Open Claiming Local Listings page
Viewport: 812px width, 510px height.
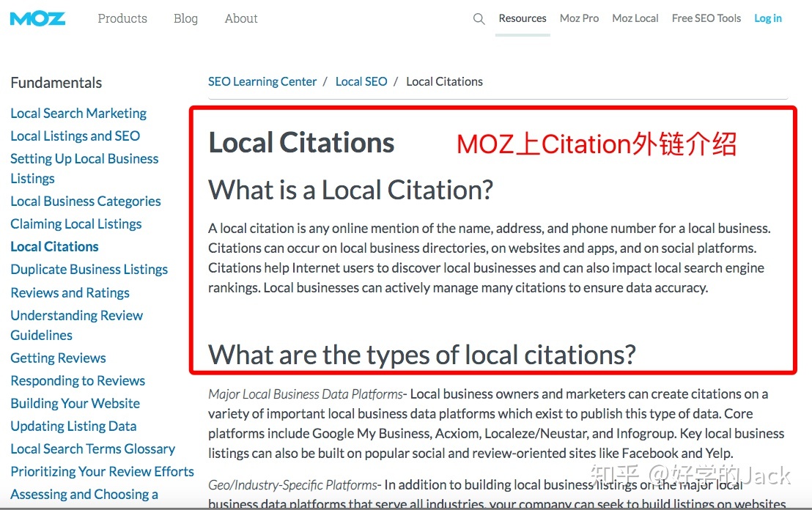(x=76, y=223)
